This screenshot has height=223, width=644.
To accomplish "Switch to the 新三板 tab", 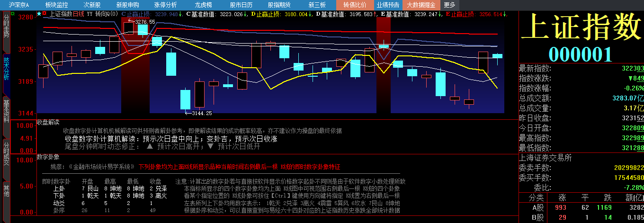I will [x=317, y=5].
